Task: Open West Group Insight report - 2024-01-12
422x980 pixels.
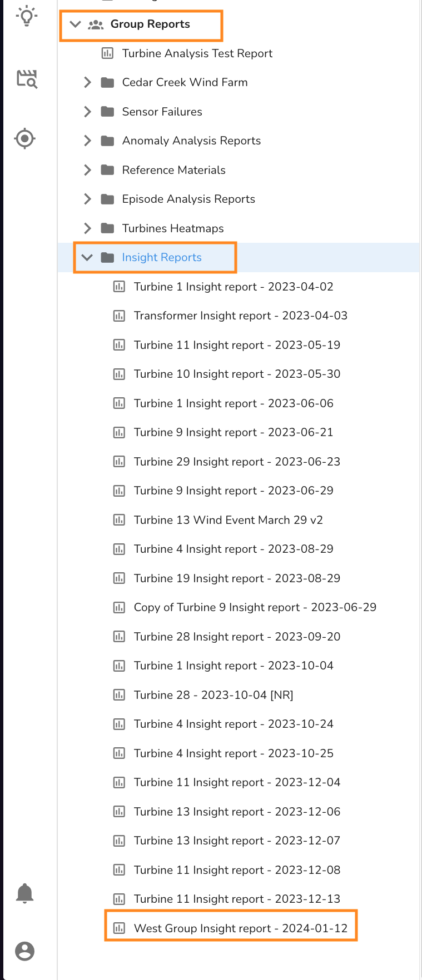Action: click(x=240, y=928)
